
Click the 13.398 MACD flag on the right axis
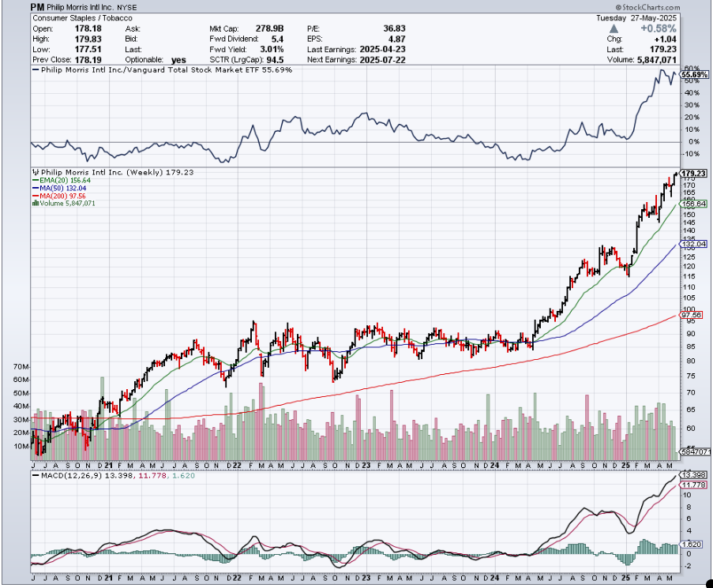click(x=694, y=475)
